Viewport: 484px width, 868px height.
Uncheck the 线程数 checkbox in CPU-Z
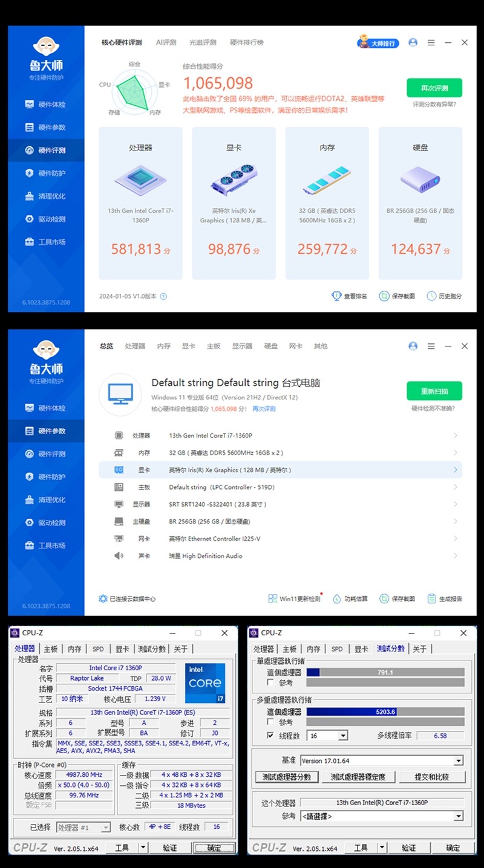(x=271, y=736)
